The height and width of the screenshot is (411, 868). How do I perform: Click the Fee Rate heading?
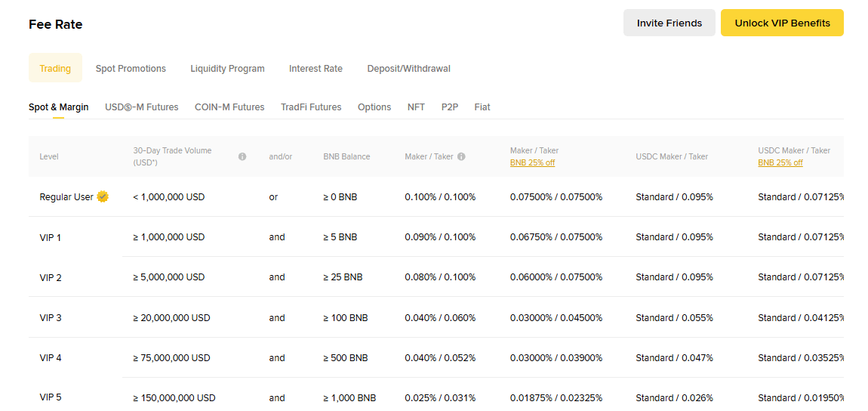(x=55, y=24)
